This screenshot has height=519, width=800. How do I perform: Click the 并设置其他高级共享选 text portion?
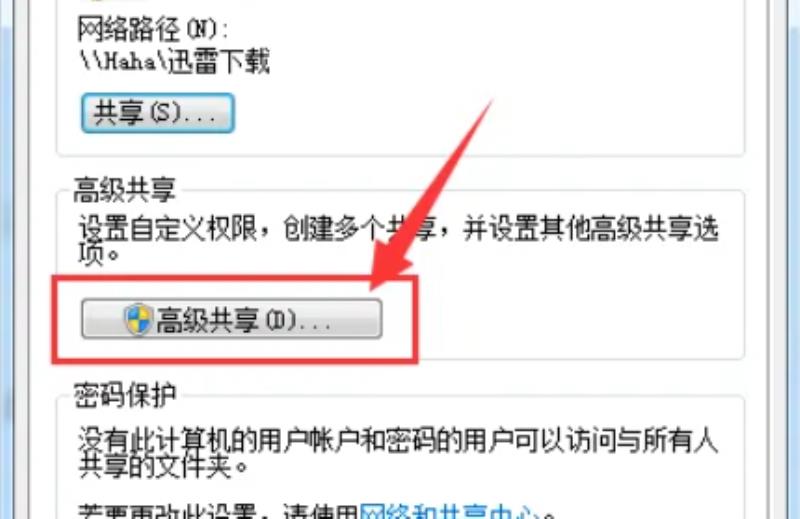point(591,229)
